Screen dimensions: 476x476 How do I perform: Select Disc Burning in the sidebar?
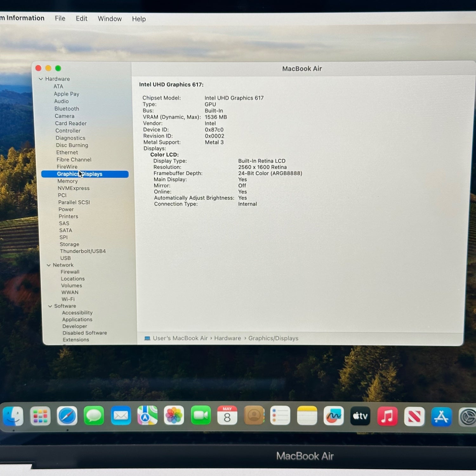click(72, 145)
